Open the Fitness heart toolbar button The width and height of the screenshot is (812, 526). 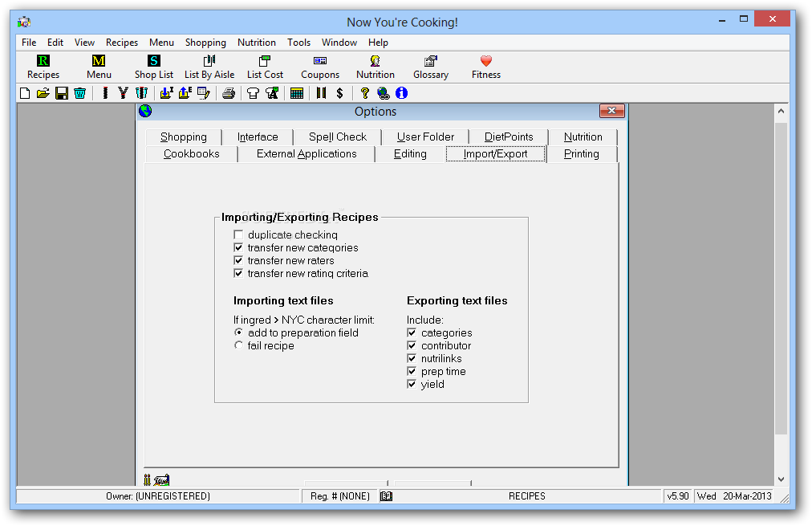point(485,67)
